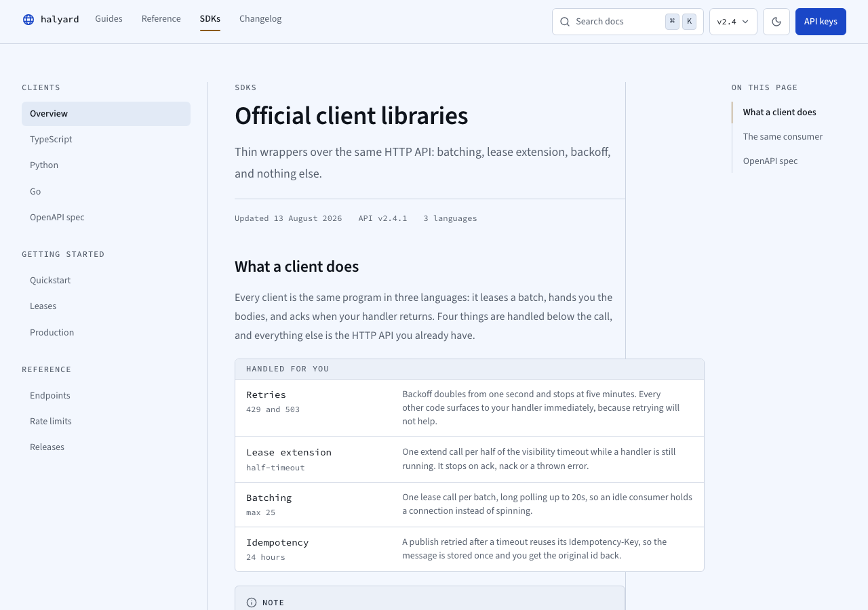Open the Endpoints reference
Image resolution: width=868 pixels, height=610 pixels.
click(106, 396)
